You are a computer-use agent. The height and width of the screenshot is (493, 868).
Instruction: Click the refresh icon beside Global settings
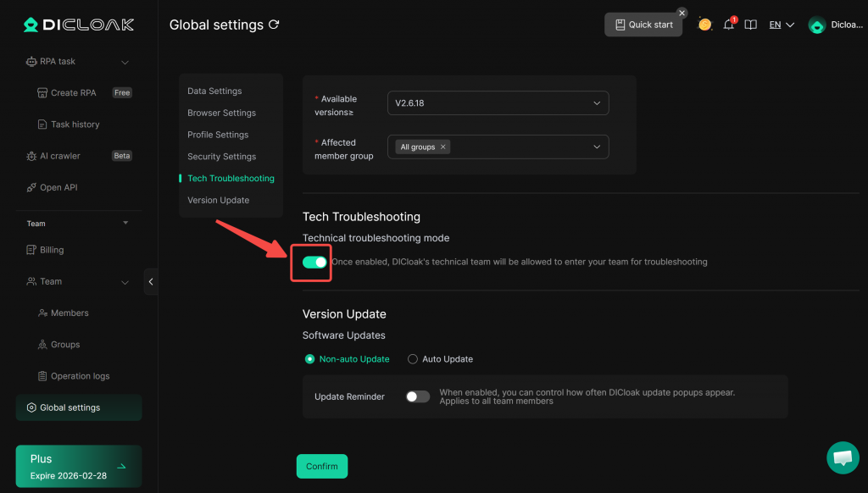[274, 25]
